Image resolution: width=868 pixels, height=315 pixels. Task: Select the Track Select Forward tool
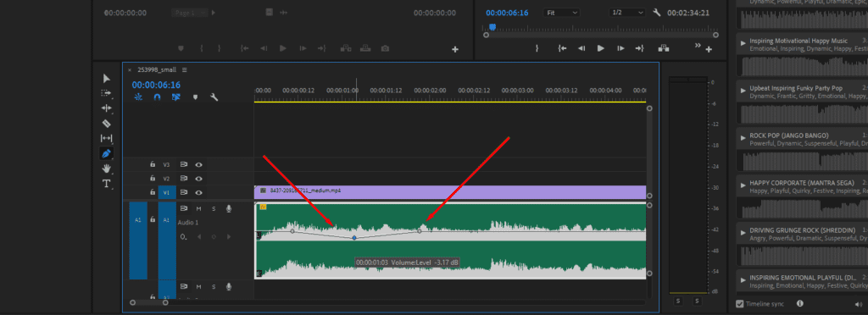pyautogui.click(x=106, y=93)
